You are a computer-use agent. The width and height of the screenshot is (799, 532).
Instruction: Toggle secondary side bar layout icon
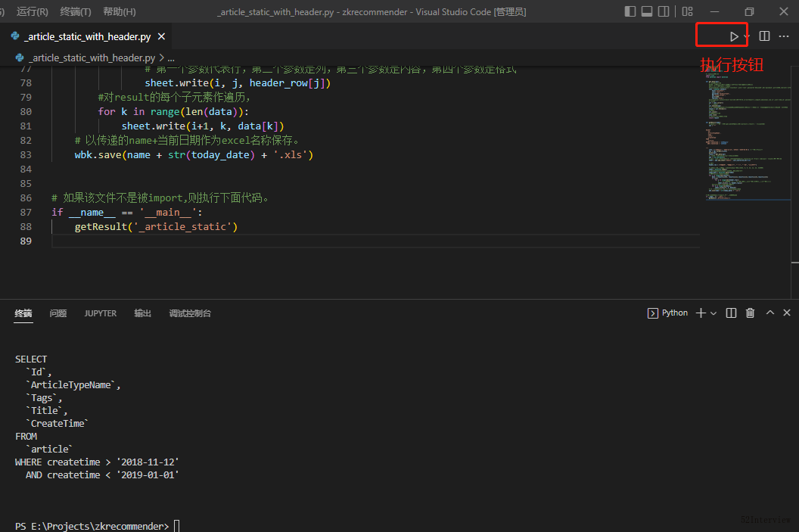tap(664, 11)
